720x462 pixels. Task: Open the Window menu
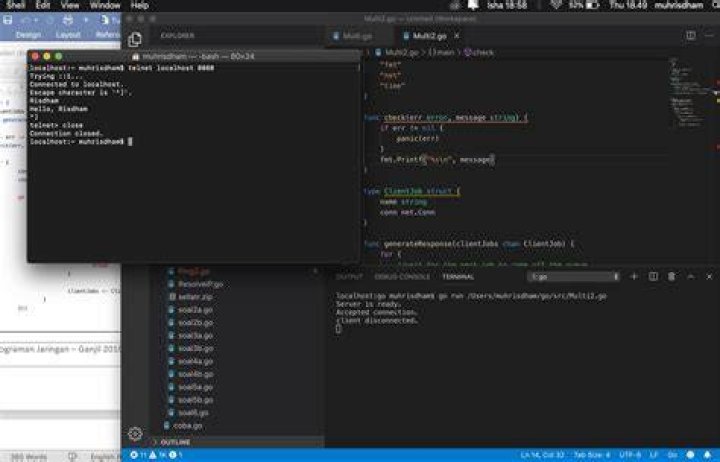[x=105, y=6]
